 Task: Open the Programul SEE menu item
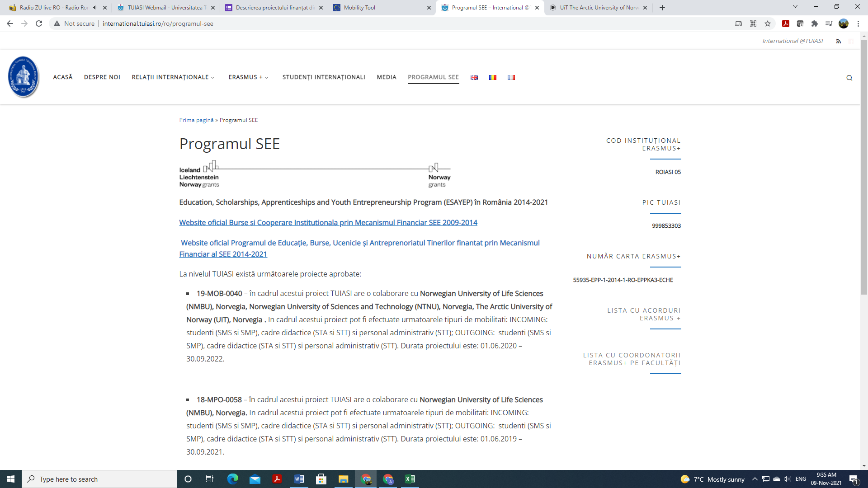point(433,77)
